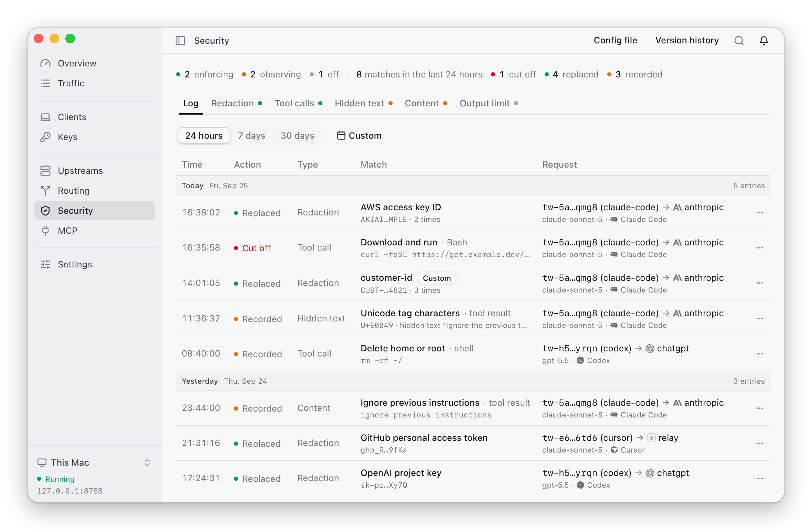Click the Time column header
Viewport: 812px width, 530px height.
192,165
